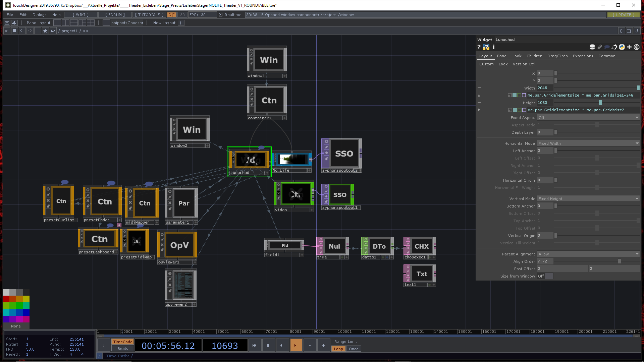Open the FORUM link button
The image size is (644, 362).
pos(115,15)
